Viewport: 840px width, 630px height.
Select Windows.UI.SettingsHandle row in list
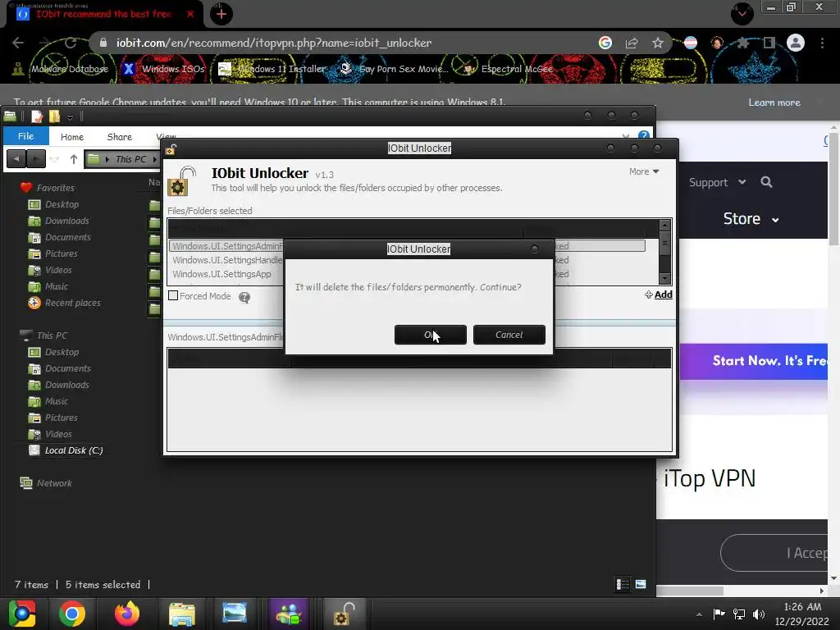point(226,260)
